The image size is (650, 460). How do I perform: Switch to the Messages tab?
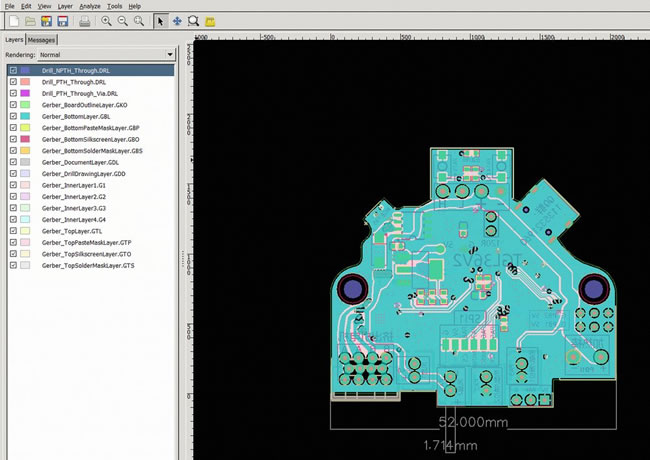[42, 40]
